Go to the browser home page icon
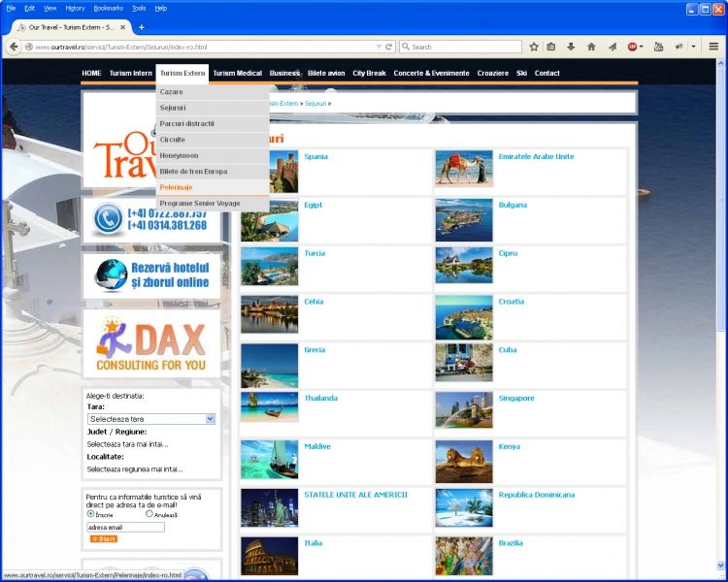This screenshot has width=728, height=582. pos(591,47)
